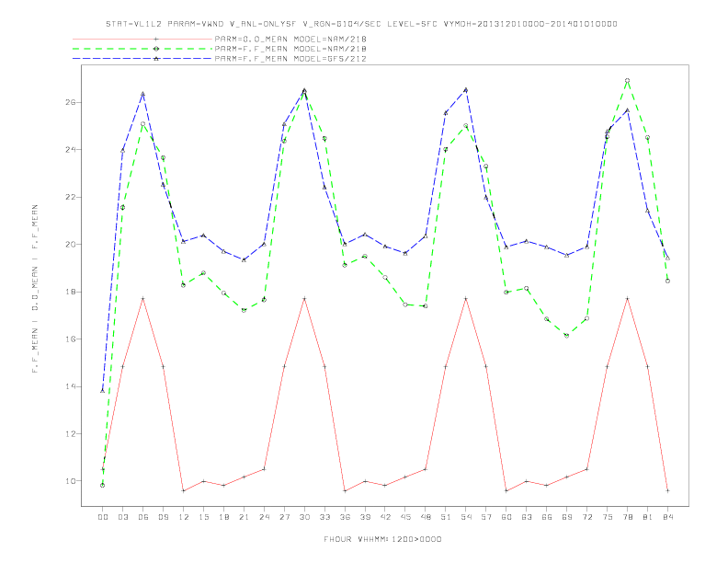
Task: Click x-axis tick label 72
Action: 586,517
